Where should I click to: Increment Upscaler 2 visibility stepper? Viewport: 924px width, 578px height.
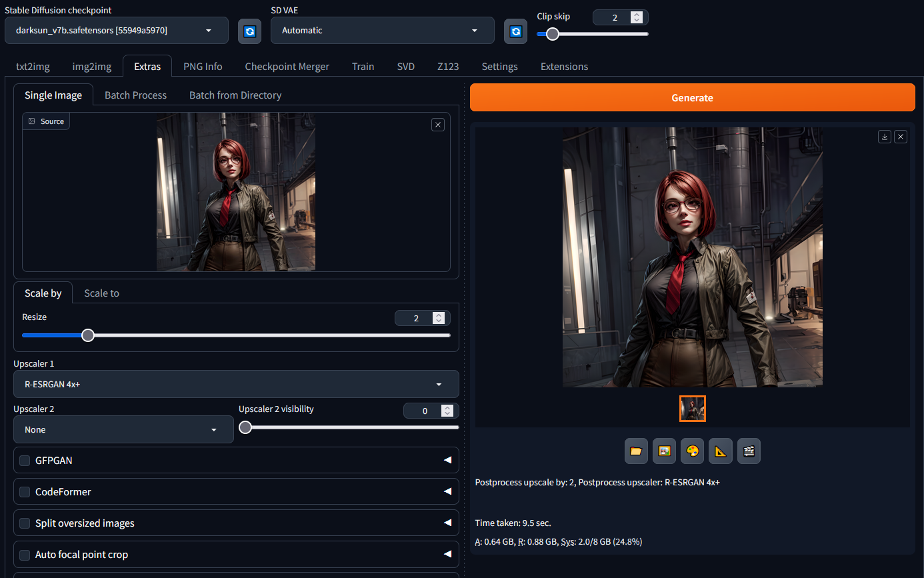coord(447,408)
